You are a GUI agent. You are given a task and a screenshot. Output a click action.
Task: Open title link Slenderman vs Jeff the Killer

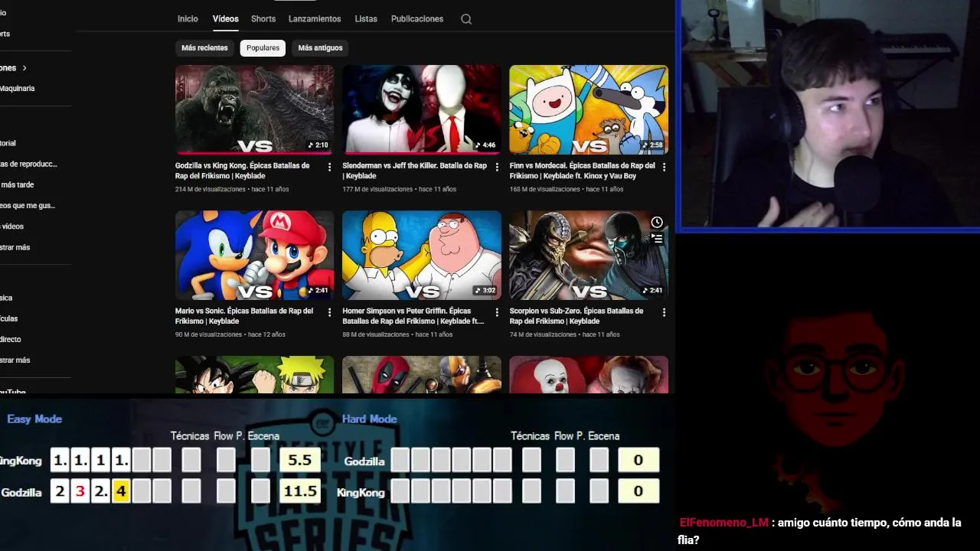click(414, 171)
